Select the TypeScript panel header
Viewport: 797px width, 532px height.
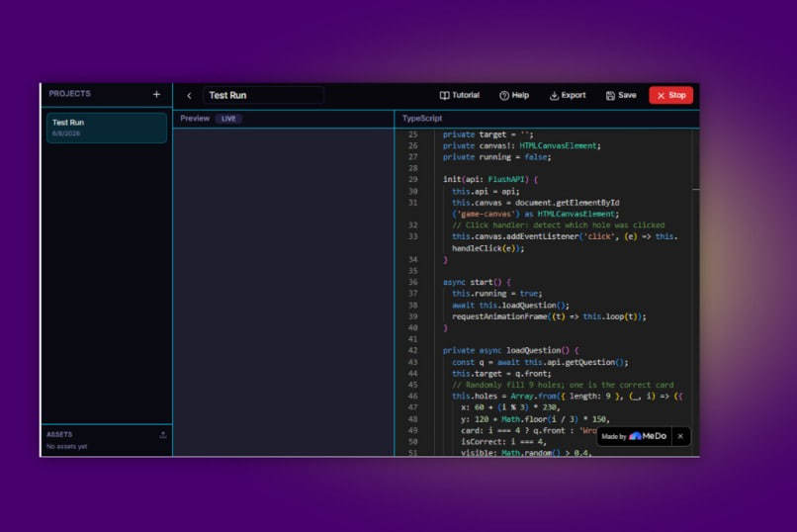click(x=547, y=119)
